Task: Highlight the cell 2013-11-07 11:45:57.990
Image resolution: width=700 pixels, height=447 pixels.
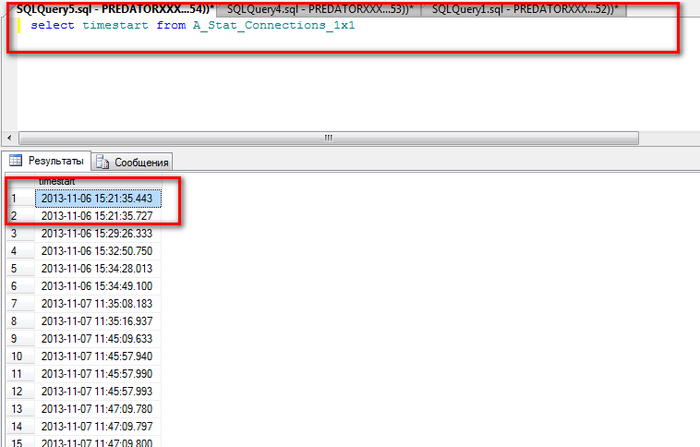Action: tap(97, 373)
